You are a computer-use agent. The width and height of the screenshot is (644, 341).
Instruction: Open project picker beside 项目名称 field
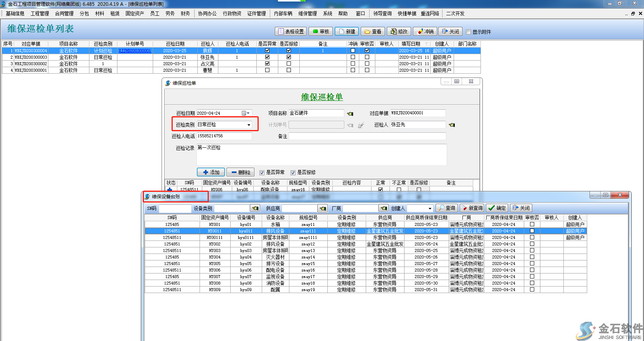point(350,114)
